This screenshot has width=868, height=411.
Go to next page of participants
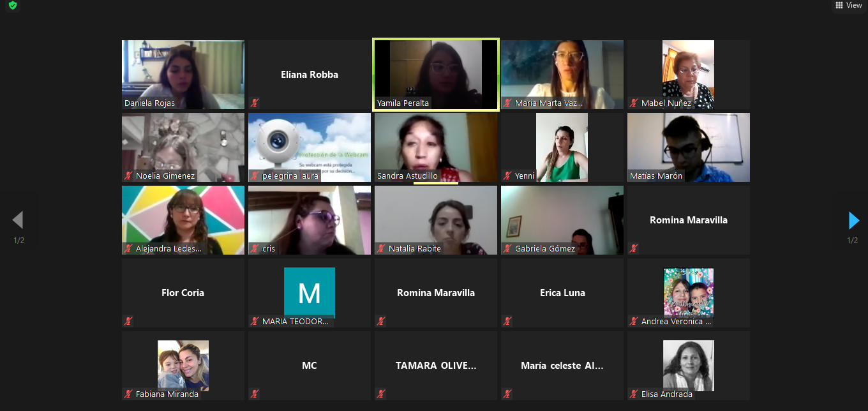pos(853,220)
